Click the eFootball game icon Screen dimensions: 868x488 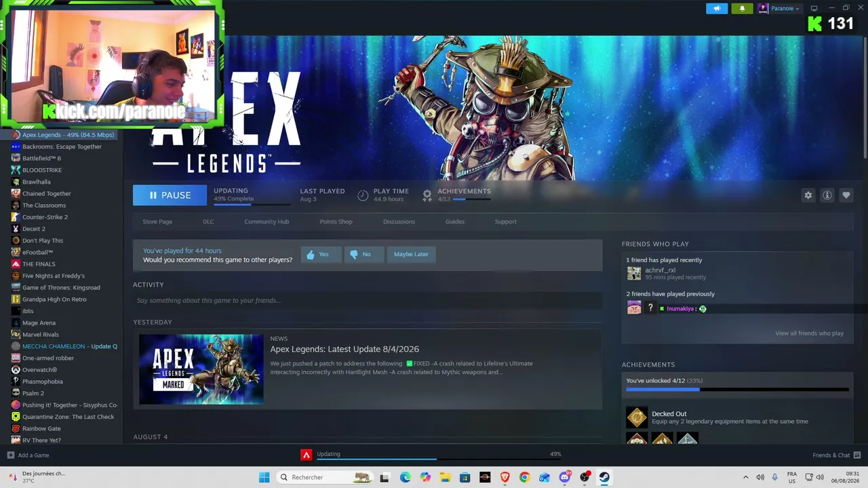click(16, 252)
